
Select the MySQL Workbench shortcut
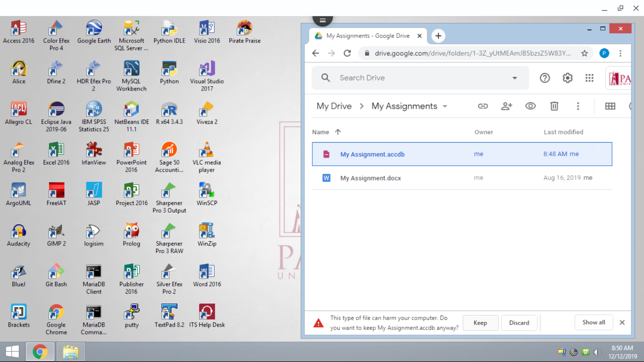132,76
